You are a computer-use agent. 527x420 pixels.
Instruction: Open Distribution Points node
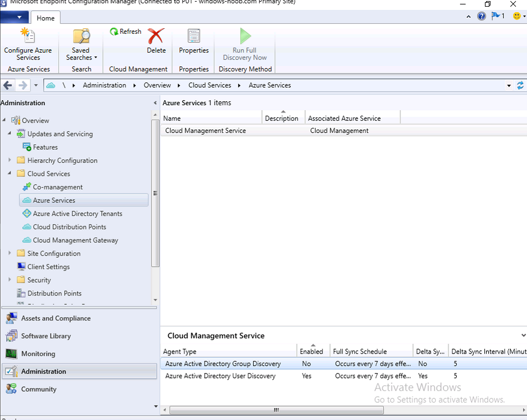[54, 293]
